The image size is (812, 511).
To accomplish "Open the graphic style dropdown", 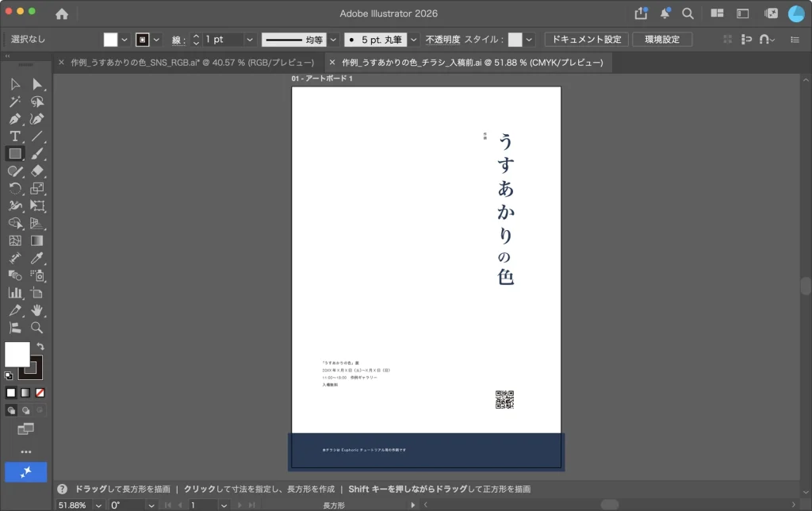I will click(529, 40).
